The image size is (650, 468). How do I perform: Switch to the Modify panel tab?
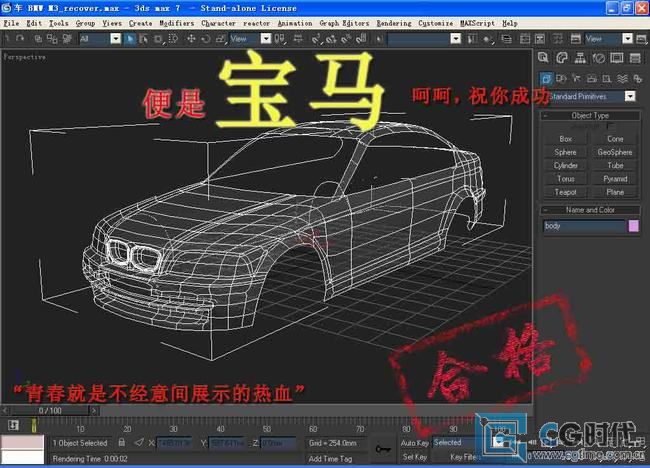point(562,58)
